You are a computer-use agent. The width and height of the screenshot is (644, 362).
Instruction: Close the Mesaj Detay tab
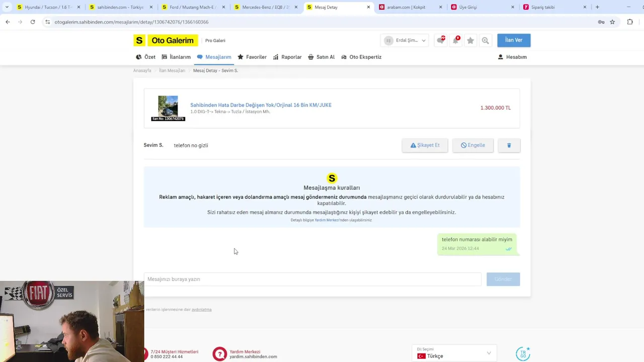click(368, 7)
